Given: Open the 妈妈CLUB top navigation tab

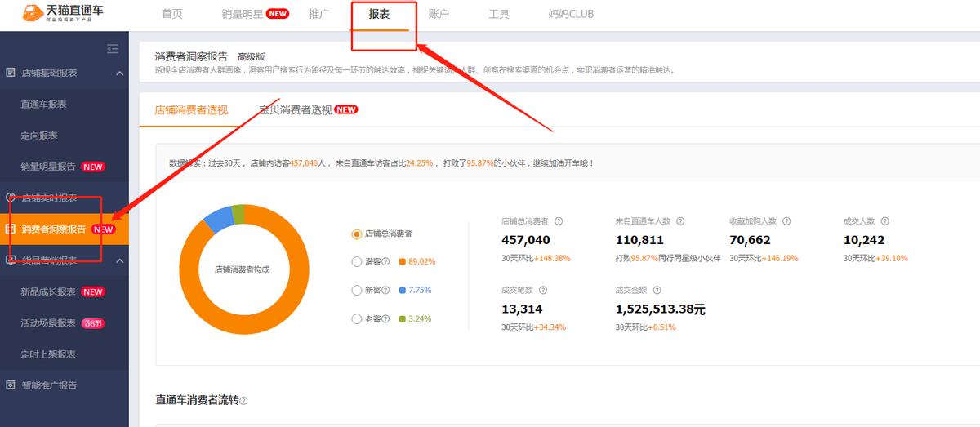Looking at the screenshot, I should coord(571,14).
